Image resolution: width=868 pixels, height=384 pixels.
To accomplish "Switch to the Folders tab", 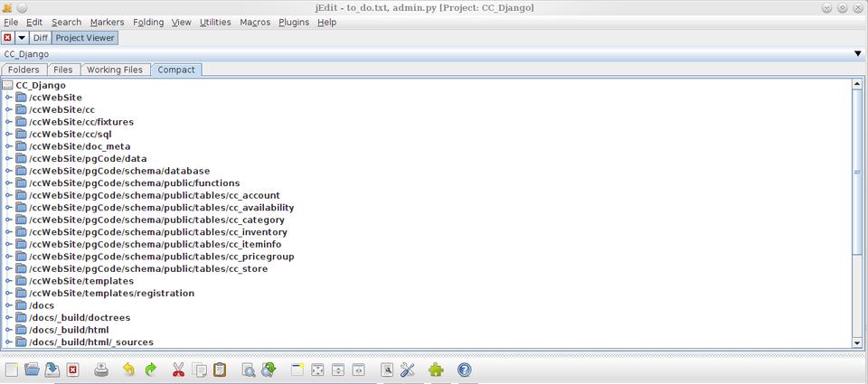I will [24, 70].
